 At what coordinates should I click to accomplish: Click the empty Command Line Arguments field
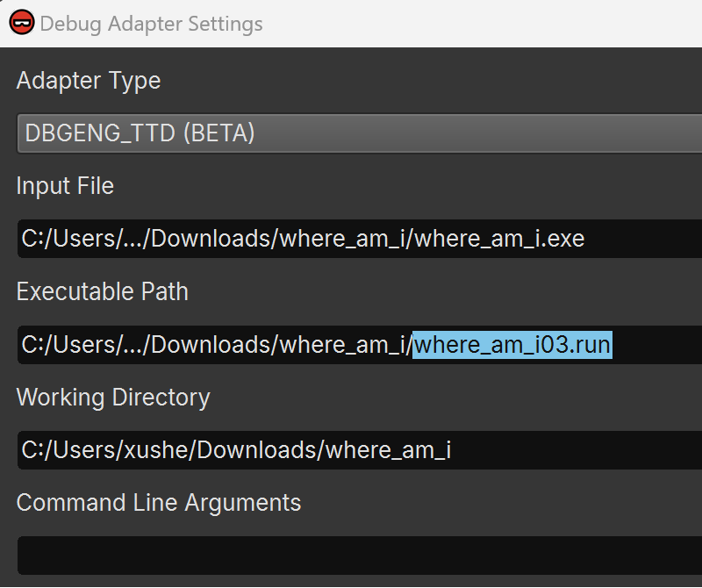360,556
